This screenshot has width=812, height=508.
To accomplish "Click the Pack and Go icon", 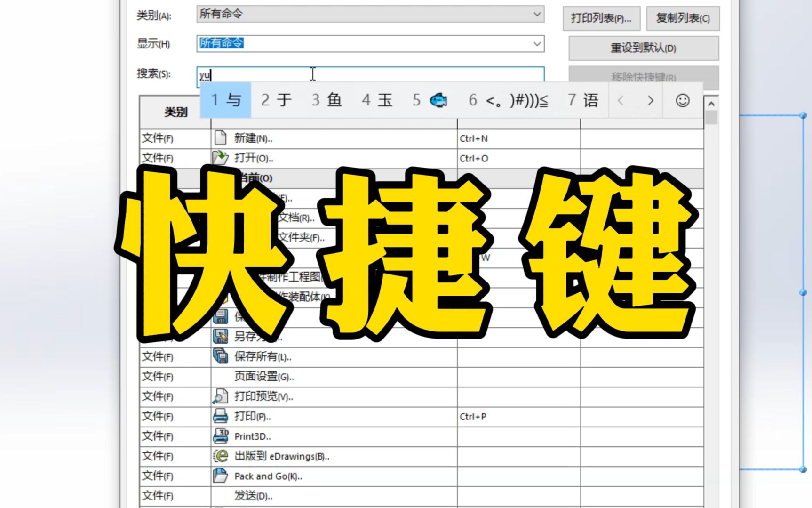I will tap(220, 476).
